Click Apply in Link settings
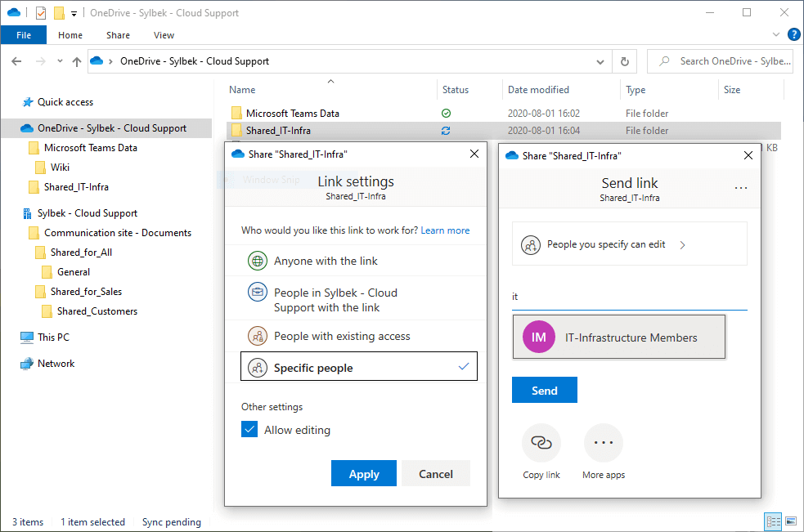This screenshot has height=532, width=804. click(363, 473)
